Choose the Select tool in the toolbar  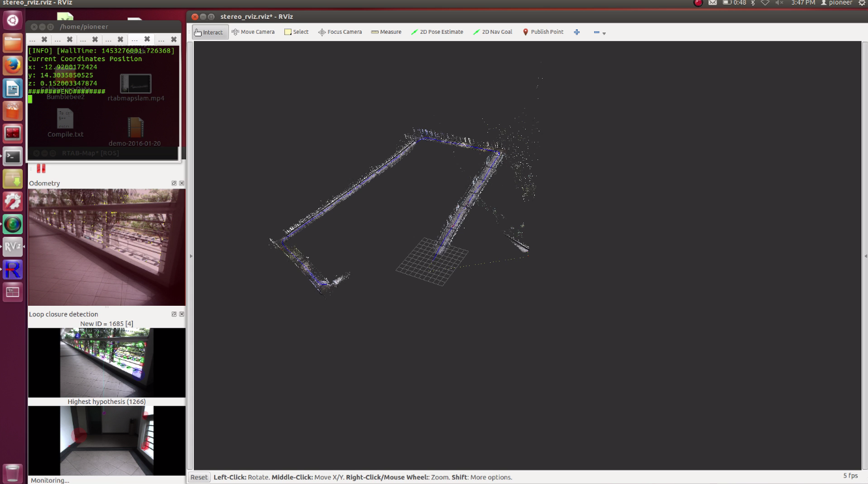click(x=296, y=32)
